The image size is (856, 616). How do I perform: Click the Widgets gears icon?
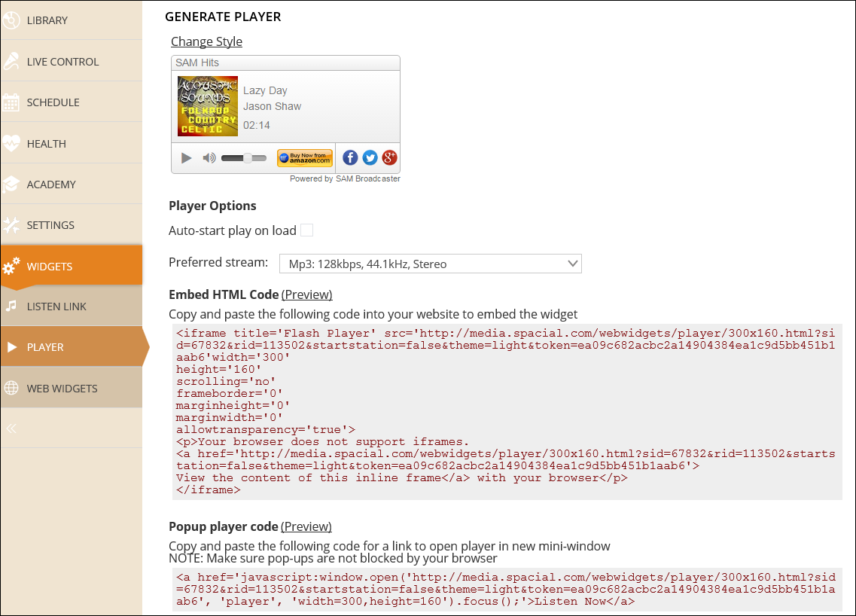11,266
